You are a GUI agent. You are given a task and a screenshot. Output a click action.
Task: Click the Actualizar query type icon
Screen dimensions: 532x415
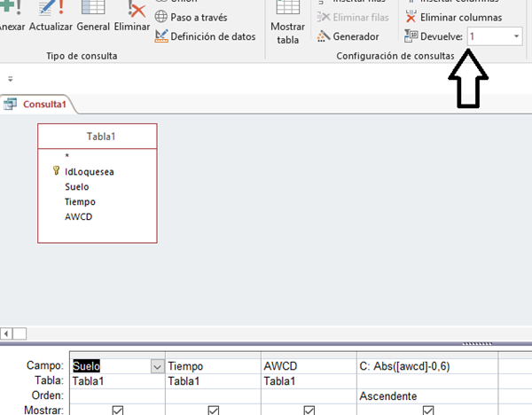click(x=51, y=7)
